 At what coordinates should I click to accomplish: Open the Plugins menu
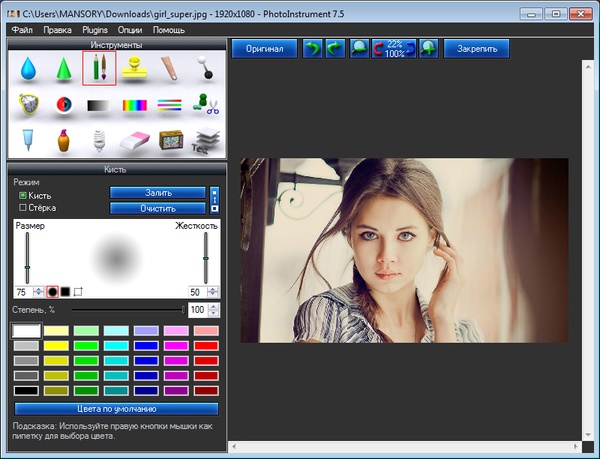click(x=94, y=30)
